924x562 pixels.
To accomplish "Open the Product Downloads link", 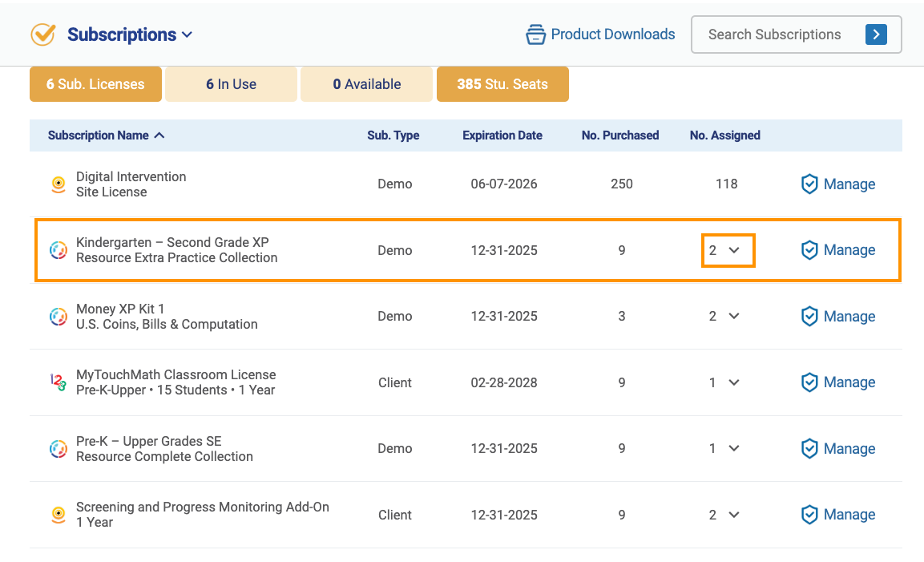I will 612,34.
